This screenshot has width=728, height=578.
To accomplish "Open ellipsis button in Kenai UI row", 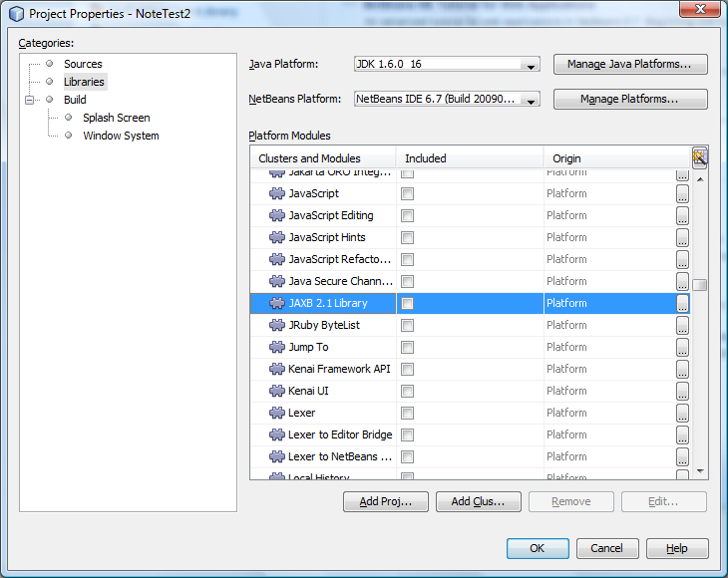I will [x=682, y=391].
